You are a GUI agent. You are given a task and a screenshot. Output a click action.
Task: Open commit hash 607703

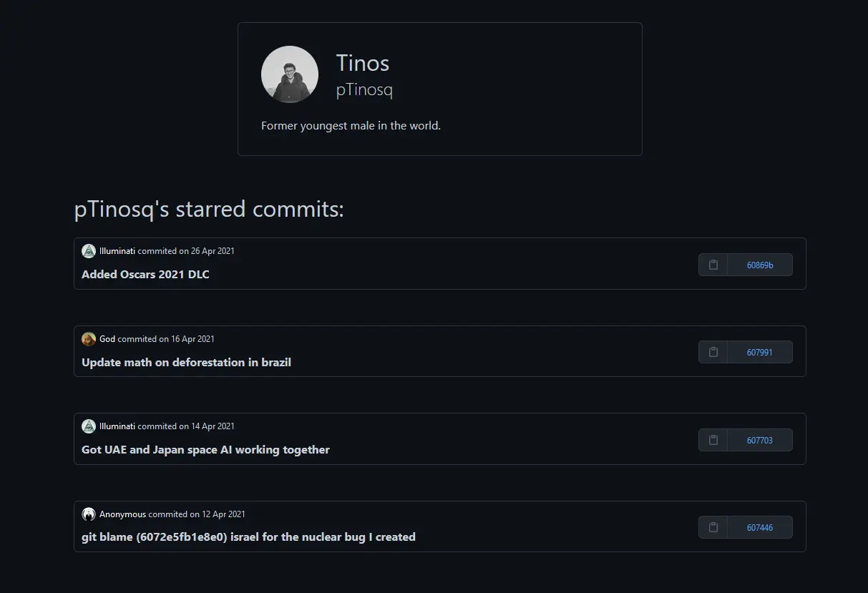759,440
